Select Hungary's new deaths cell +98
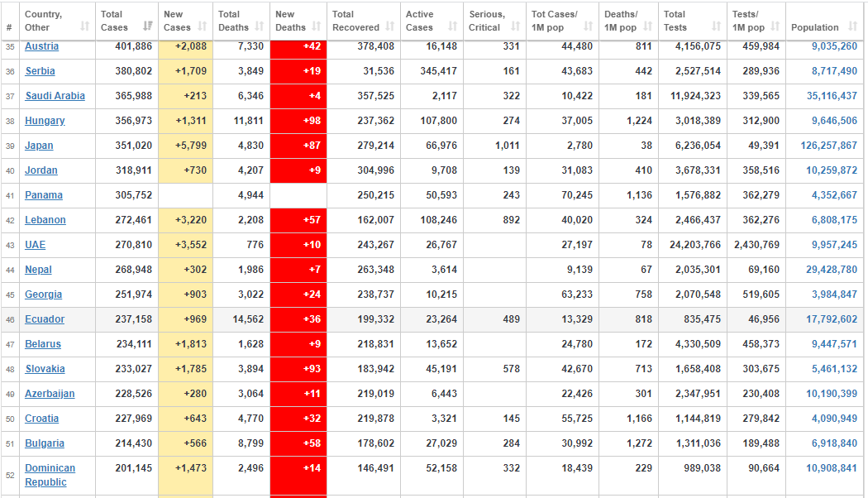Image resolution: width=868 pixels, height=498 pixels. pos(298,121)
